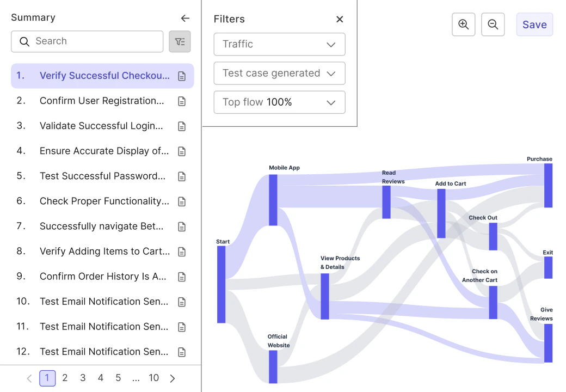
Task: Collapse Summary panel with back arrow
Action: point(185,18)
